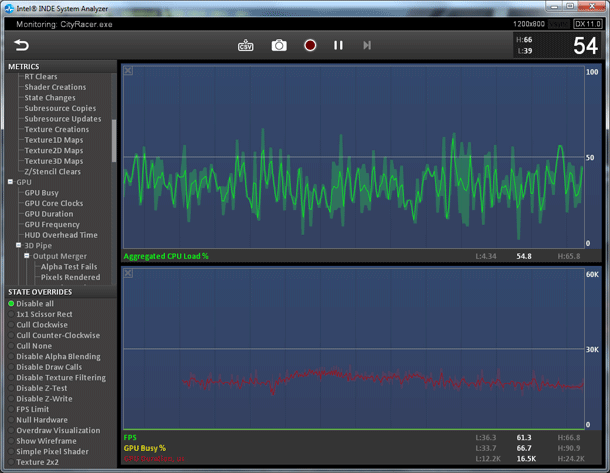Enable Overdraw Visualization override
The image size is (610, 473).
(x=54, y=430)
